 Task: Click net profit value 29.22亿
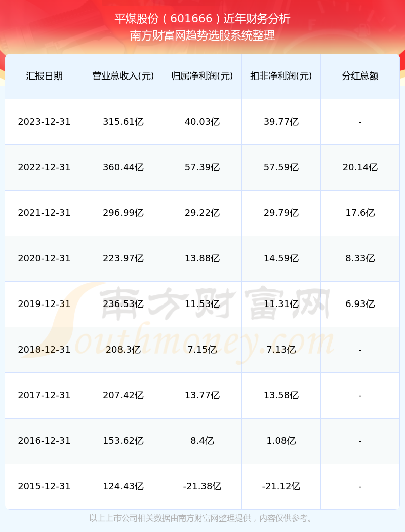(x=202, y=213)
